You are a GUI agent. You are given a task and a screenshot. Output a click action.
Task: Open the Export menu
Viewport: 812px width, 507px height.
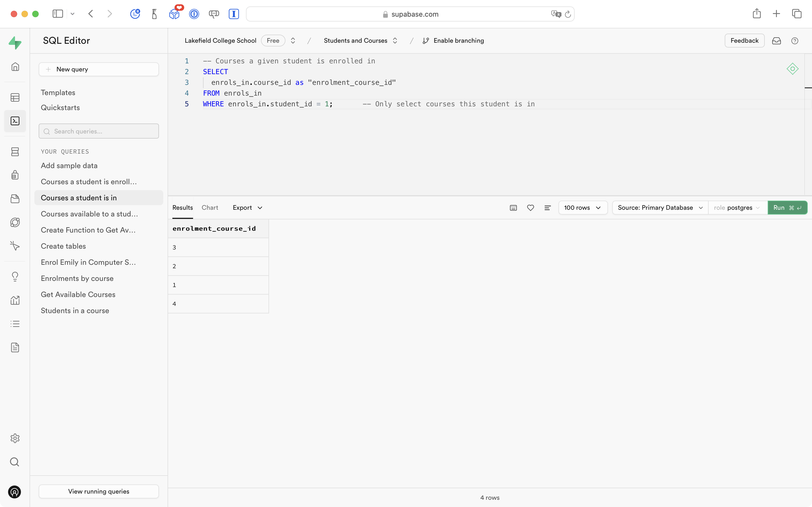247,208
